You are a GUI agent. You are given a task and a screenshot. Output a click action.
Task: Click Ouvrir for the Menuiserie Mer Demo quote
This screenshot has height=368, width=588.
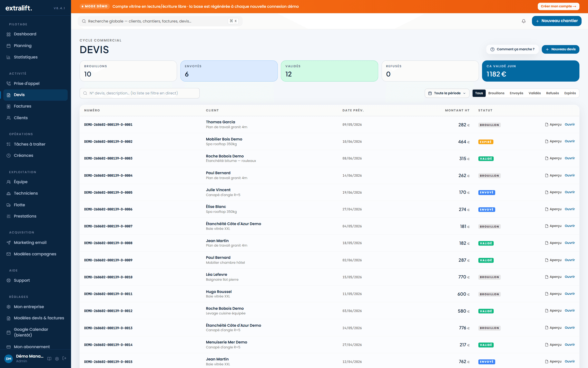[x=570, y=345]
